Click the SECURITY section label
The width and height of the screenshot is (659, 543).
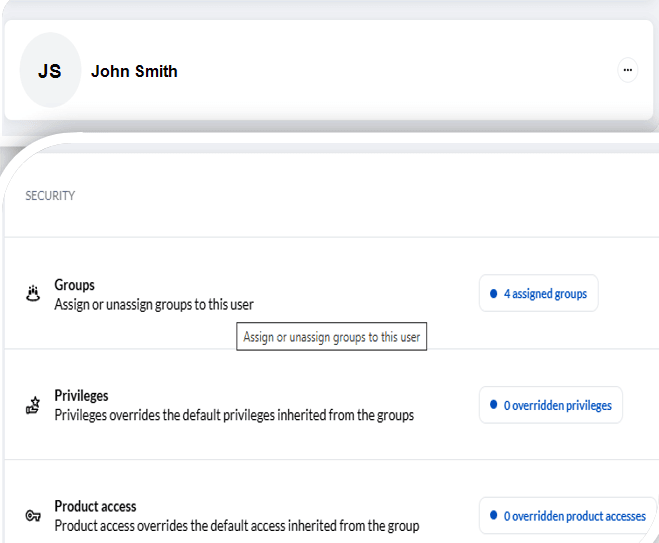50,196
